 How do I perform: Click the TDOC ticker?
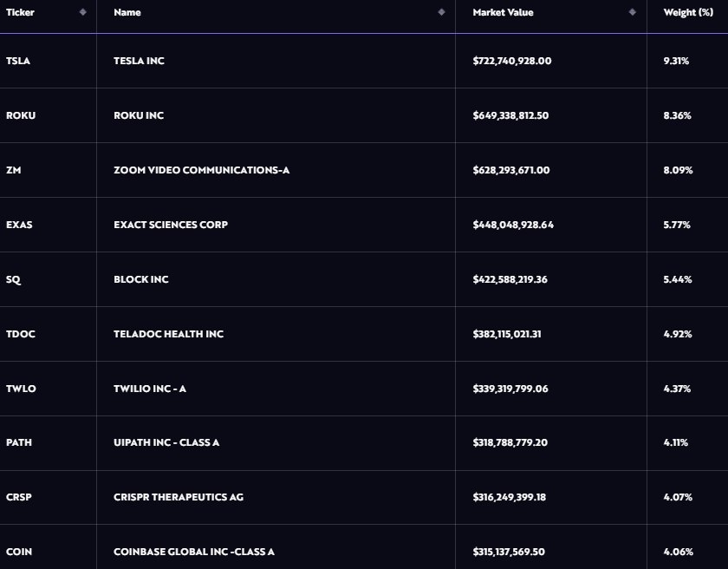pos(21,334)
